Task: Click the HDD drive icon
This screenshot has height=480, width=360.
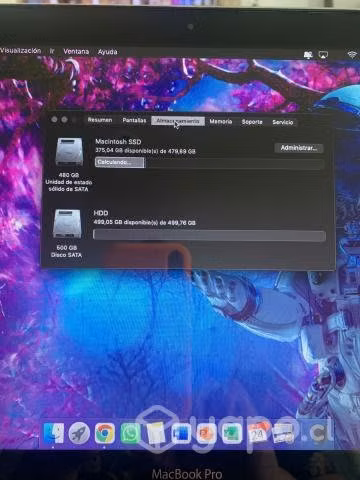Action: [67, 224]
